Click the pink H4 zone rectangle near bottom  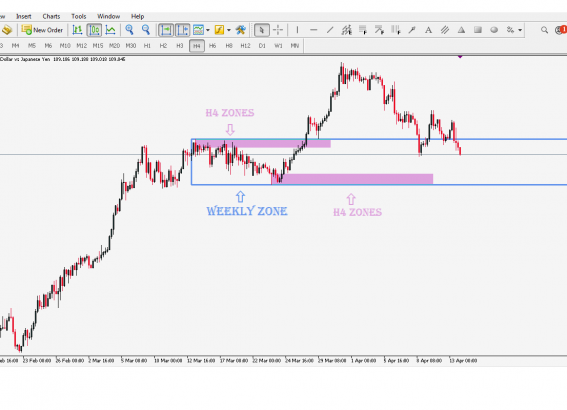352,179
